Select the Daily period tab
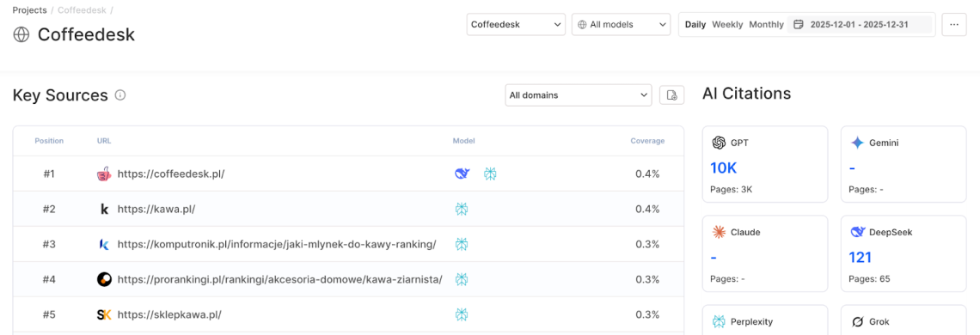The width and height of the screenshot is (980, 335). [x=695, y=24]
